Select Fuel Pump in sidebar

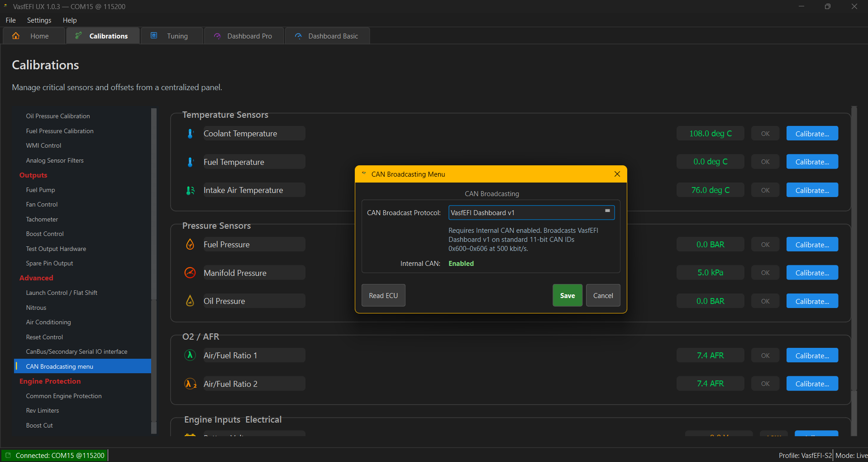pyautogui.click(x=83, y=190)
